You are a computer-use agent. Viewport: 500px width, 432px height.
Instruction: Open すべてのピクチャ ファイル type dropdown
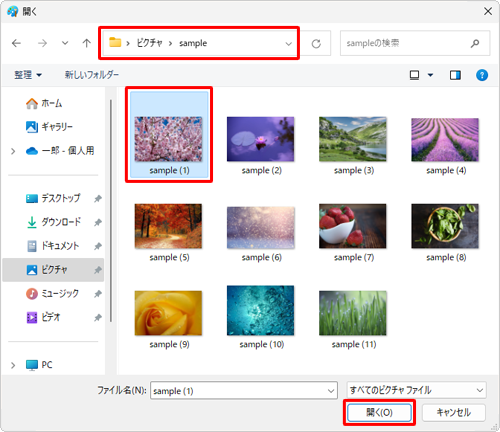(x=416, y=390)
